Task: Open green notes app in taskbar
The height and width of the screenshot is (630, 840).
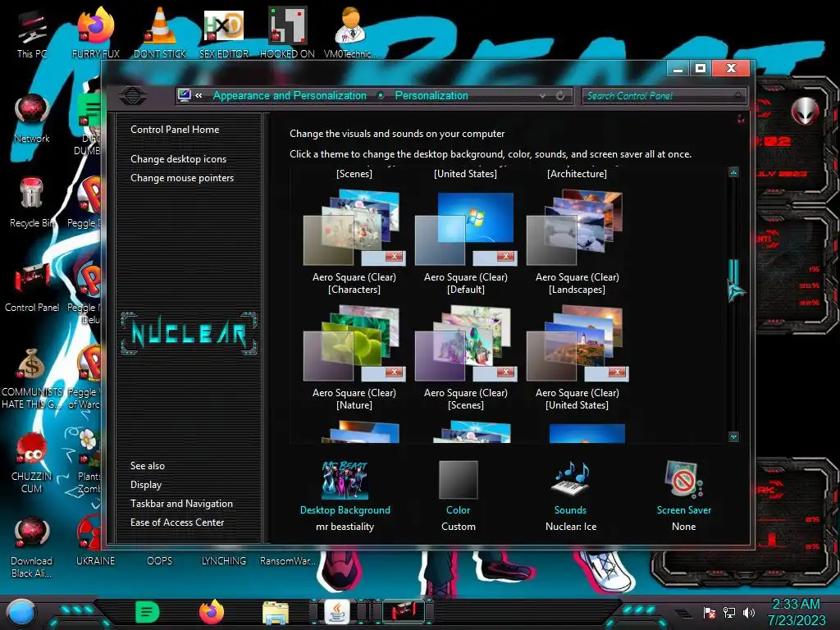Action: (x=148, y=612)
